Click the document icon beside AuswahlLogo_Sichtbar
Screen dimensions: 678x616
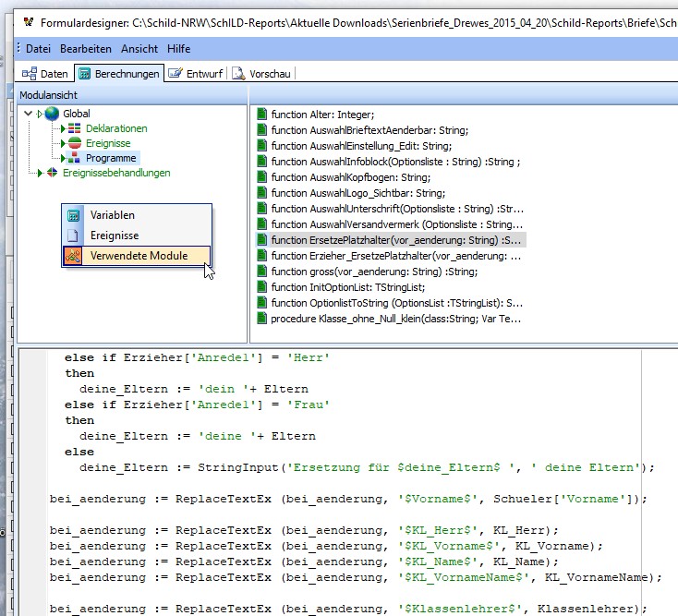pyautogui.click(x=261, y=192)
